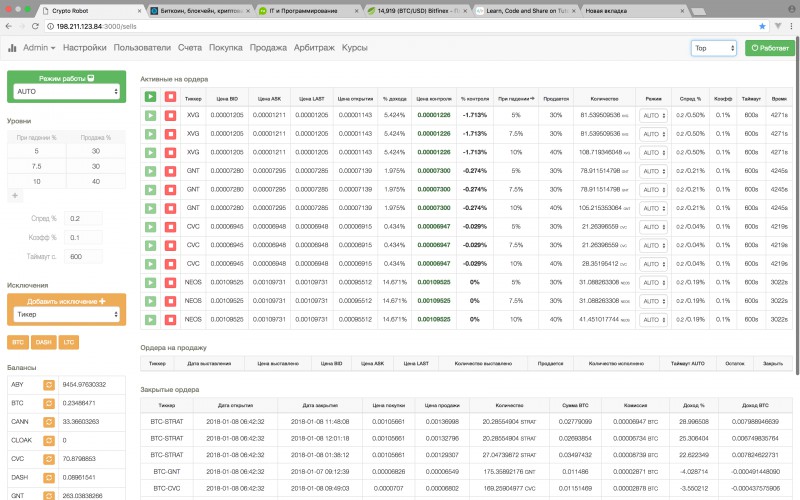Select the 28.996508 profit of the first BTC-STRAT closed order
The image size is (800, 500).
[694, 422]
